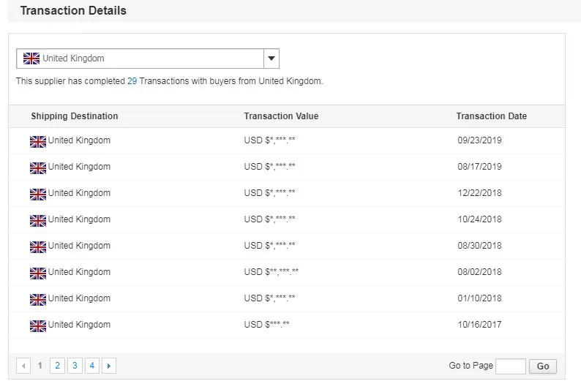Click UK flag in 10/24/2018 row

(37, 220)
